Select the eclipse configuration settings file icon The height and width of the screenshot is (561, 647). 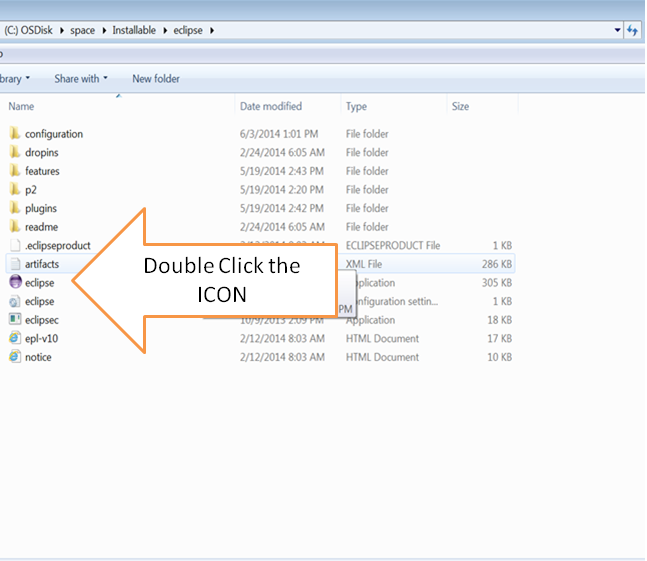[x=14, y=301]
